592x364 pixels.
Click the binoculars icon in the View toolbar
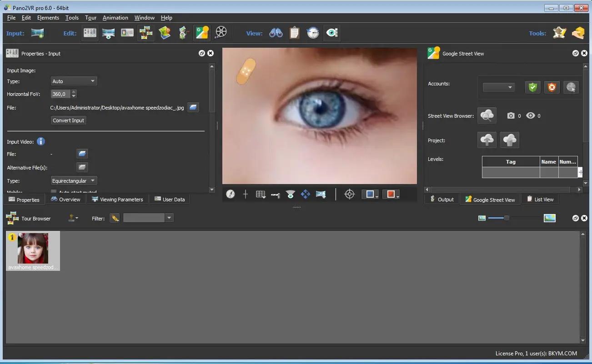[276, 33]
